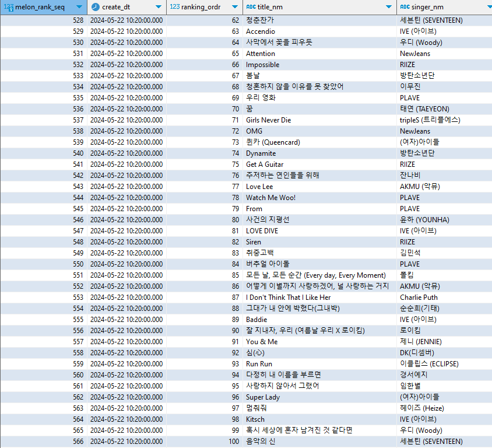
Task: Click create_dt cell in row 540
Action: [x=126, y=153]
